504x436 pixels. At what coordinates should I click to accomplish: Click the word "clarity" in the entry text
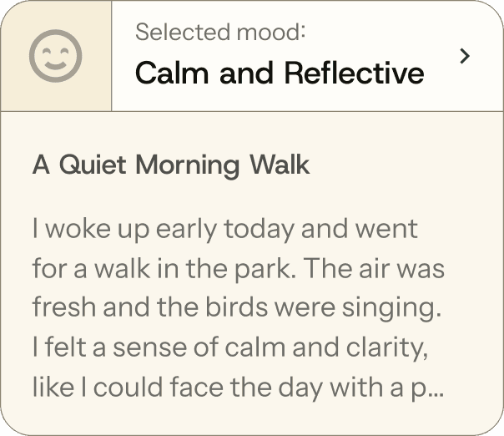(x=391, y=347)
